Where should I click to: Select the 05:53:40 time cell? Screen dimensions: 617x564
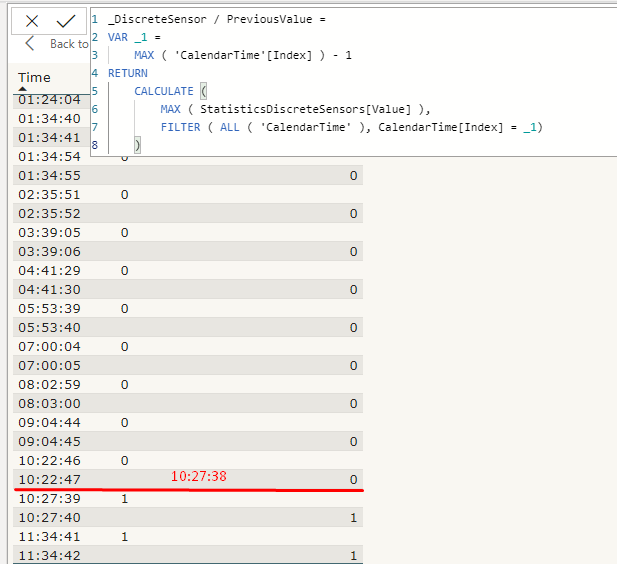49,327
